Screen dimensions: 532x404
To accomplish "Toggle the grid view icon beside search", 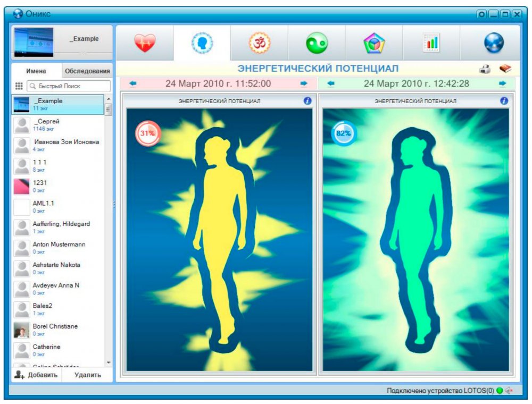I will point(19,86).
